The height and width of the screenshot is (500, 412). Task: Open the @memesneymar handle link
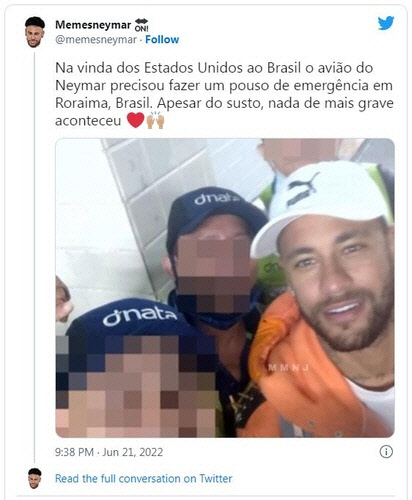coord(96,40)
